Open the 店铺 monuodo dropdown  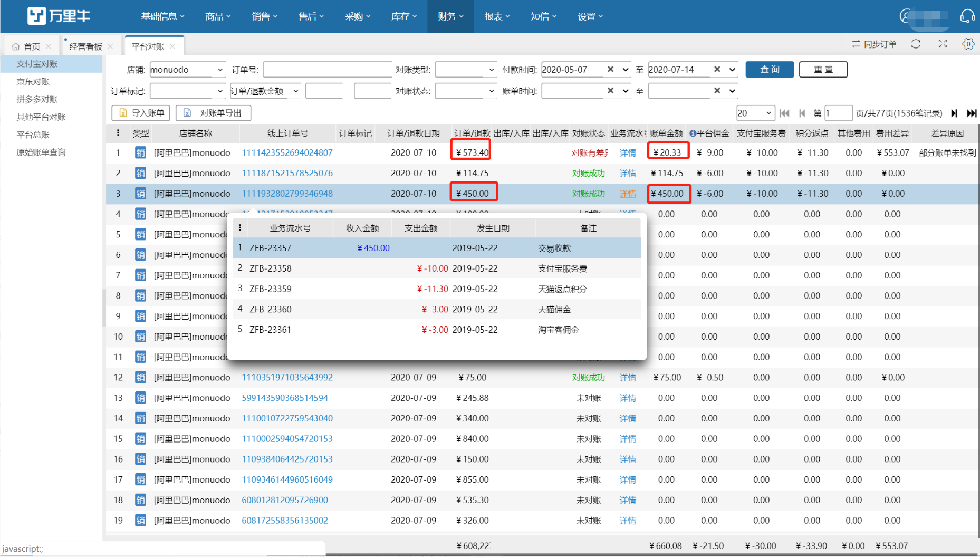[188, 70]
